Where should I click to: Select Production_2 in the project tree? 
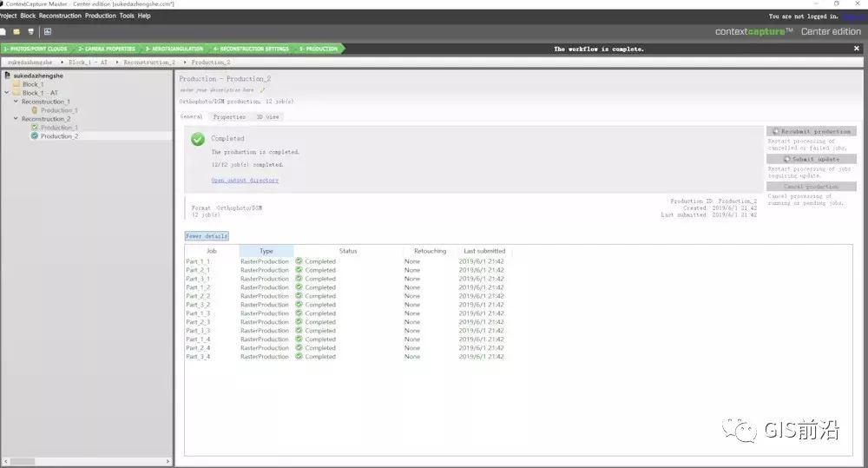coord(59,136)
